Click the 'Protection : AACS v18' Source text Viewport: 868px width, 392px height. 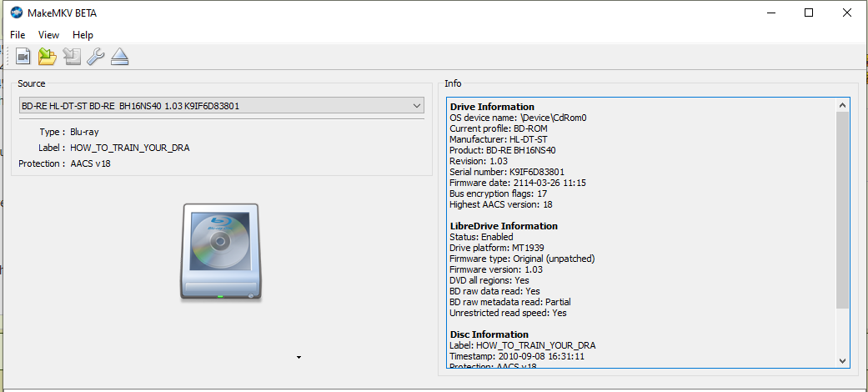pyautogui.click(x=65, y=163)
